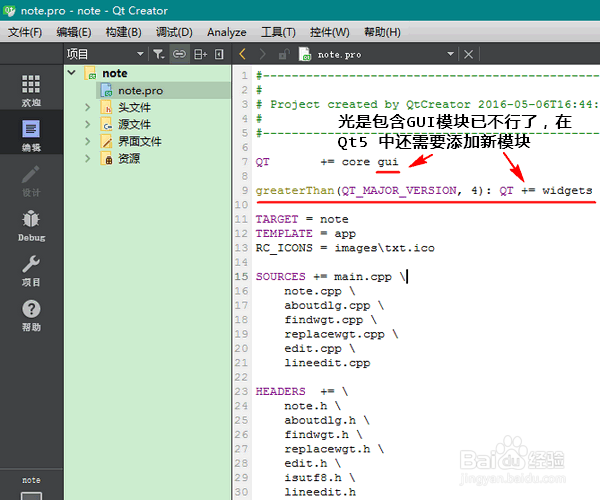Switch to Debug mode
Screen dimensions: 600x500
click(31, 225)
